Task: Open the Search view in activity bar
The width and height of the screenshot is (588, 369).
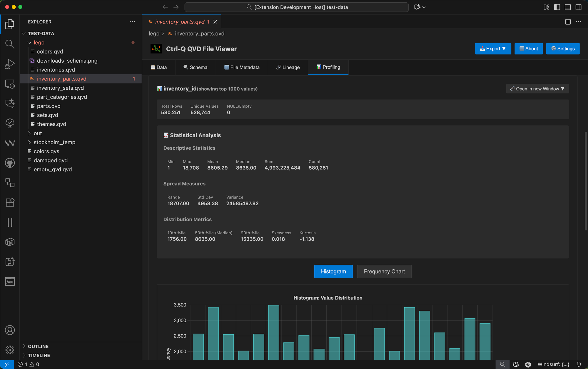Action: pos(10,44)
